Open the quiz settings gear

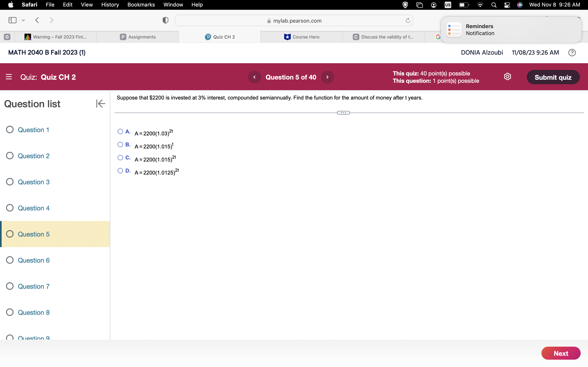508,76
